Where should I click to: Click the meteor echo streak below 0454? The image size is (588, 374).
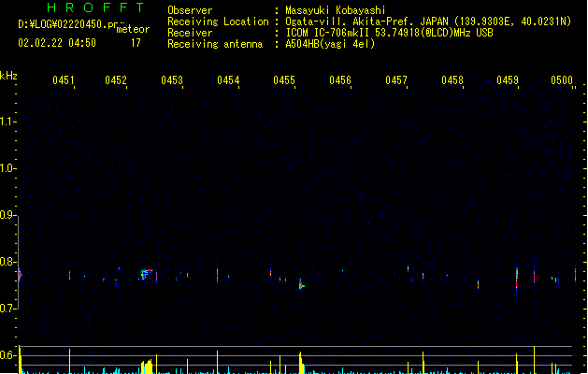tap(217, 275)
